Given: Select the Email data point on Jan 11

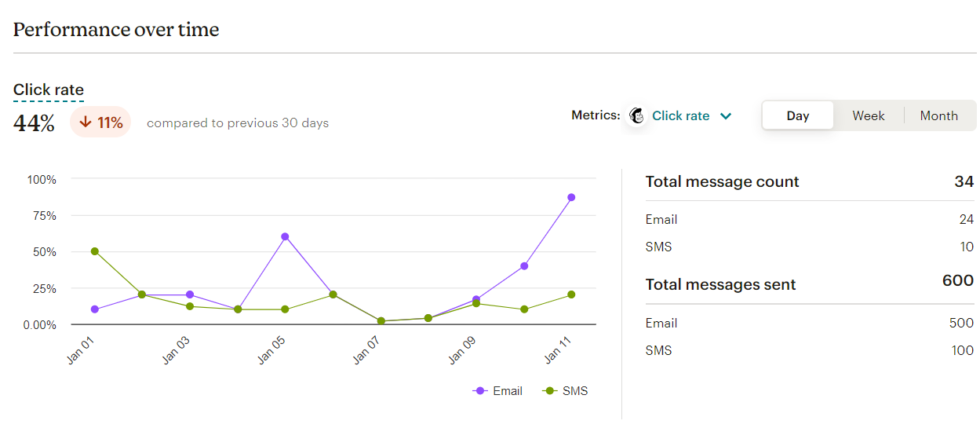Looking at the screenshot, I should click(571, 197).
